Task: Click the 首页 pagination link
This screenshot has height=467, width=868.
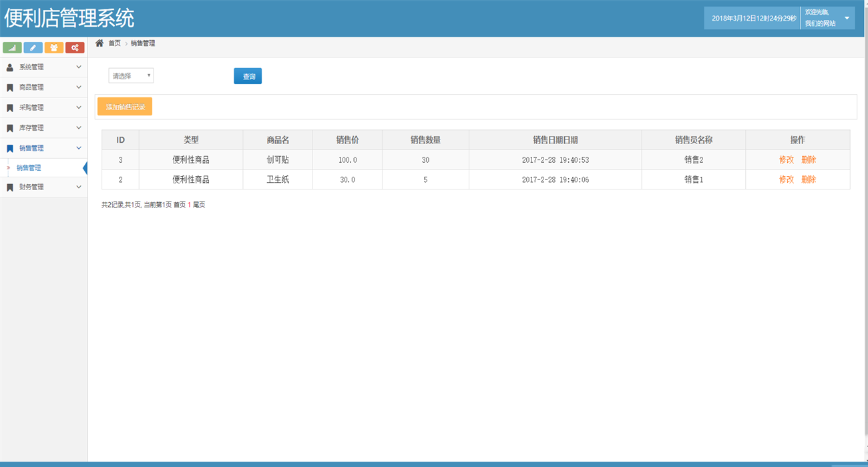Action: coord(180,205)
